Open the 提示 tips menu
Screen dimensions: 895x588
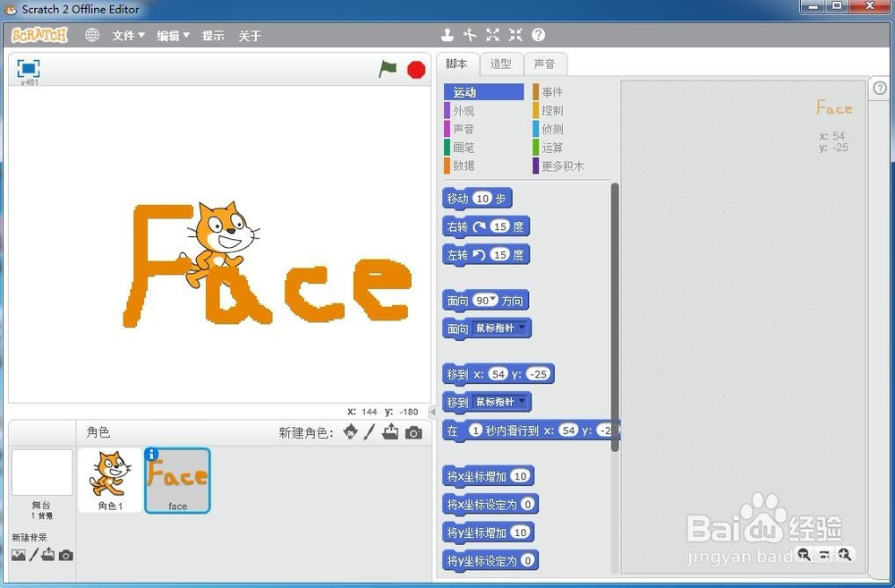(213, 36)
